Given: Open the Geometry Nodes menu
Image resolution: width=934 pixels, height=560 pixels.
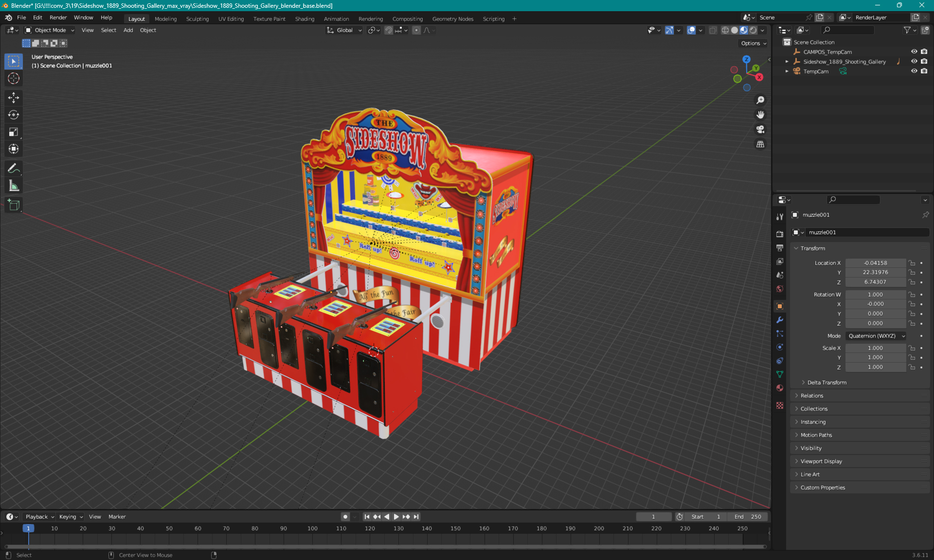Looking at the screenshot, I should [453, 18].
